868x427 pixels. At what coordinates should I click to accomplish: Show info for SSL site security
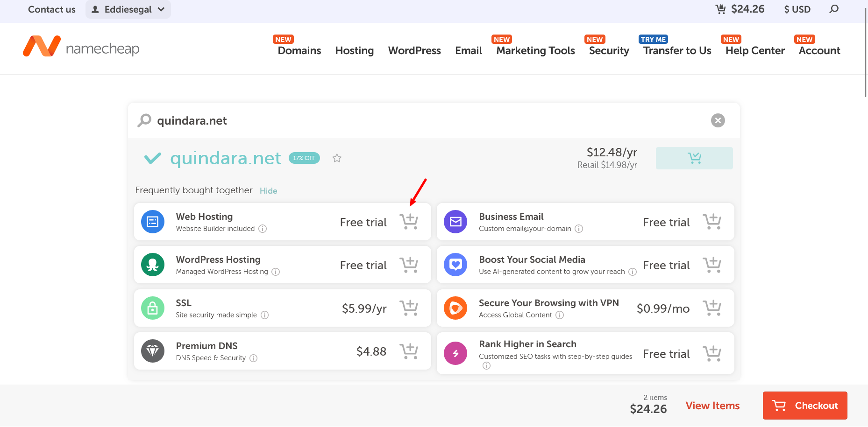point(264,315)
